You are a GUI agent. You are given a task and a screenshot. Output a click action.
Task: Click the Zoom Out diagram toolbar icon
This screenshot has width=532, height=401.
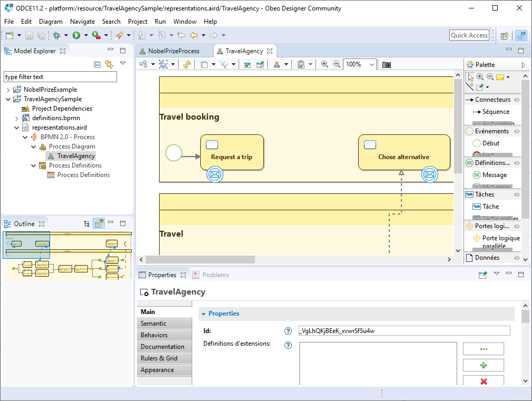tap(337, 64)
